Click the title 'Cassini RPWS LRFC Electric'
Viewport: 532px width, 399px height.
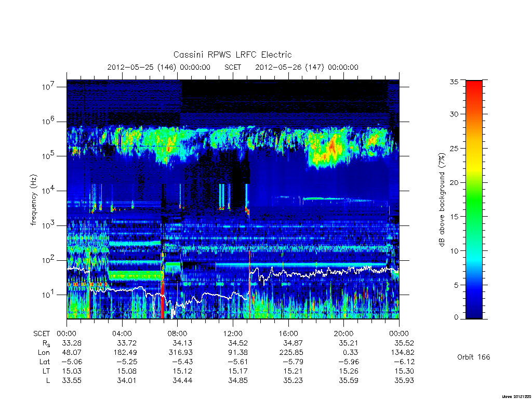(x=232, y=55)
